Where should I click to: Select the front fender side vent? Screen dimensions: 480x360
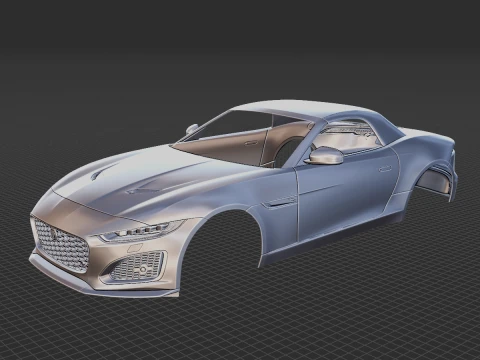pyautogui.click(x=279, y=201)
